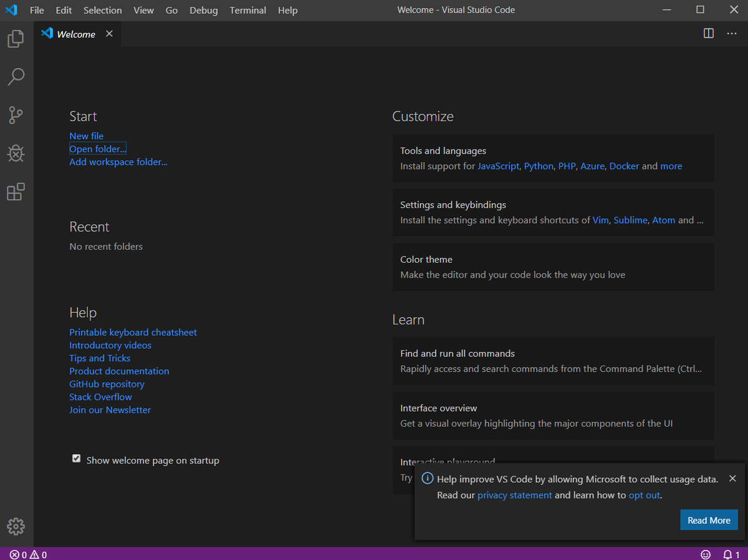The height and width of the screenshot is (560, 748).
Task: Open the Search view in activity bar
Action: pyautogui.click(x=16, y=77)
